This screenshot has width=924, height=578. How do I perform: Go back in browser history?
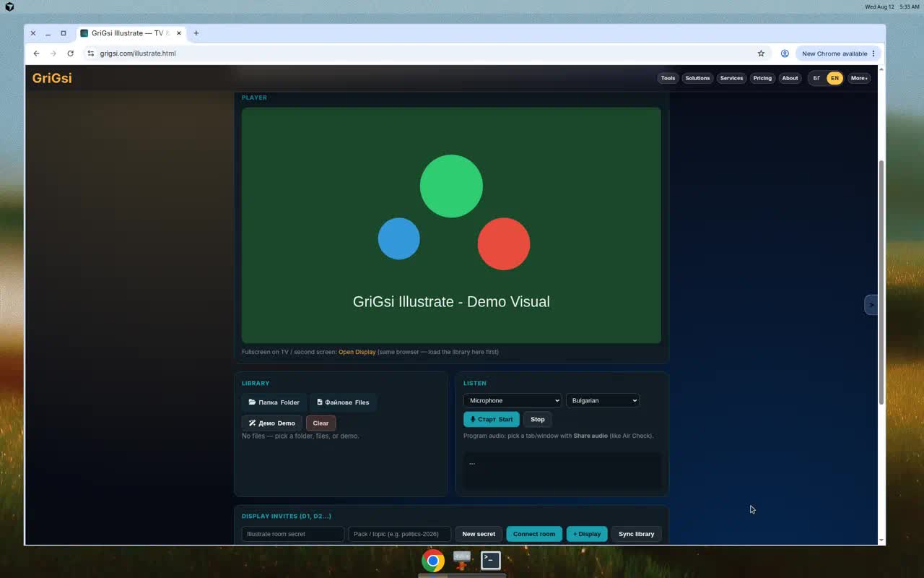click(x=36, y=53)
